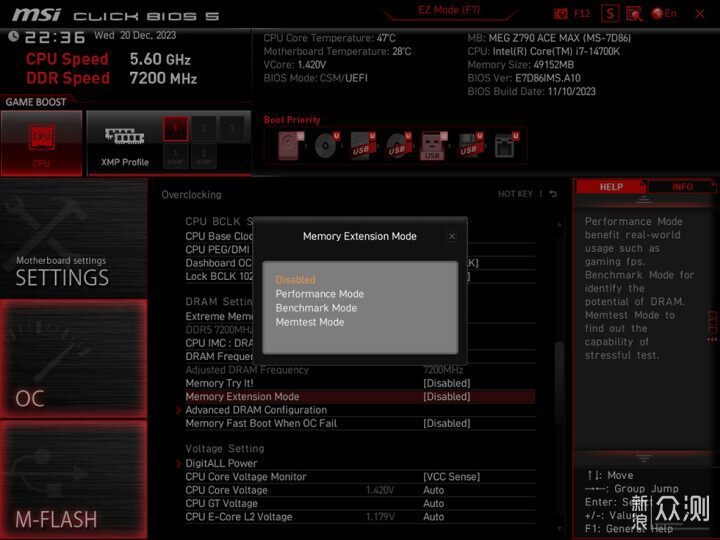Switch to EZ Mode (F7)
This screenshot has height=540, width=720.
[x=449, y=10]
